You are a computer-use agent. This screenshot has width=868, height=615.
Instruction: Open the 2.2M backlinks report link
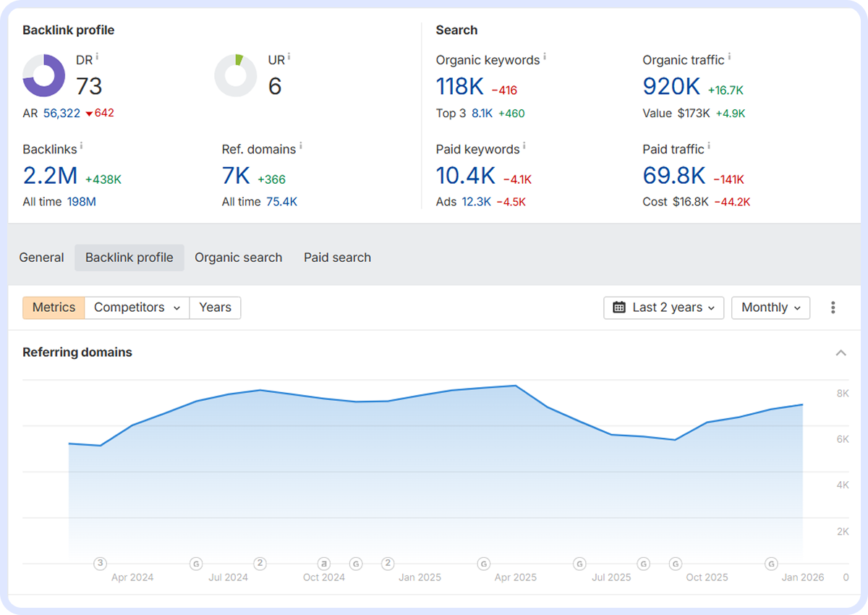(x=50, y=176)
